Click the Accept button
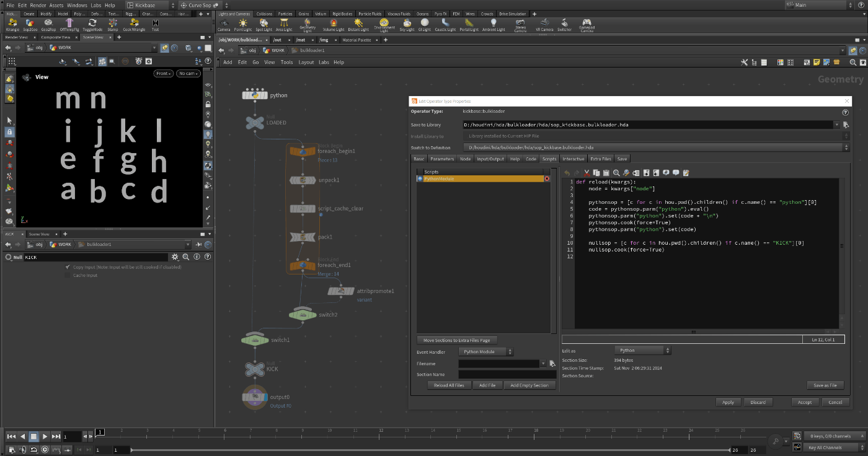 point(805,402)
